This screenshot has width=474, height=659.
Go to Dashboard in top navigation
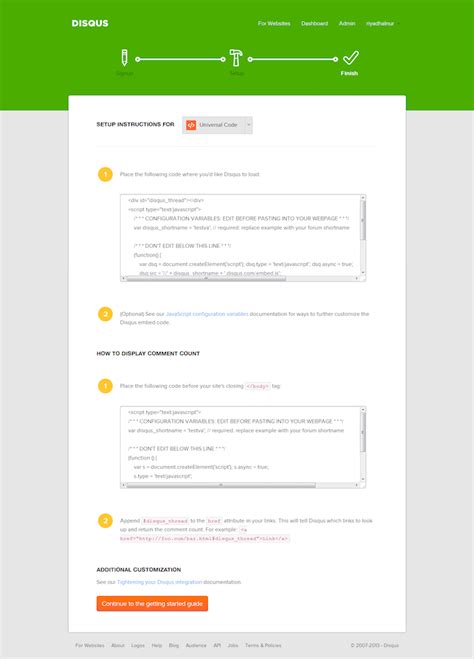pyautogui.click(x=314, y=24)
